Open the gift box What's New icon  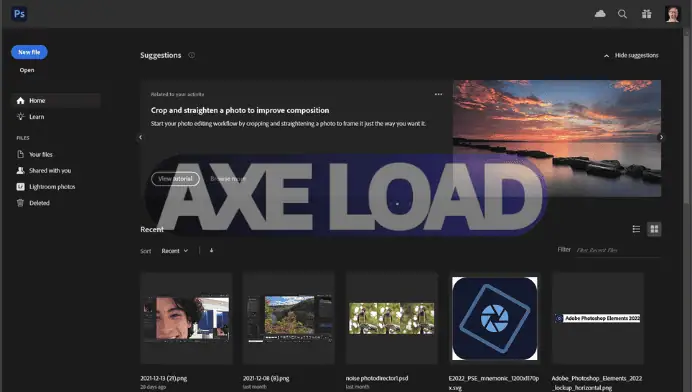[646, 14]
